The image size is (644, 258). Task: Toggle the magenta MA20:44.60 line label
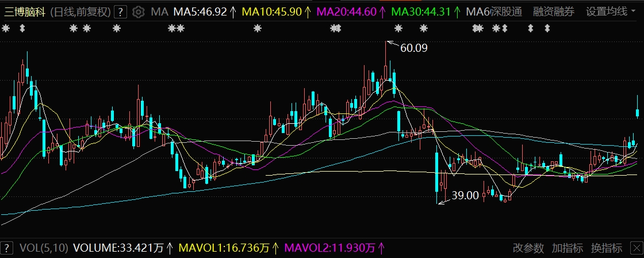[x=347, y=12]
